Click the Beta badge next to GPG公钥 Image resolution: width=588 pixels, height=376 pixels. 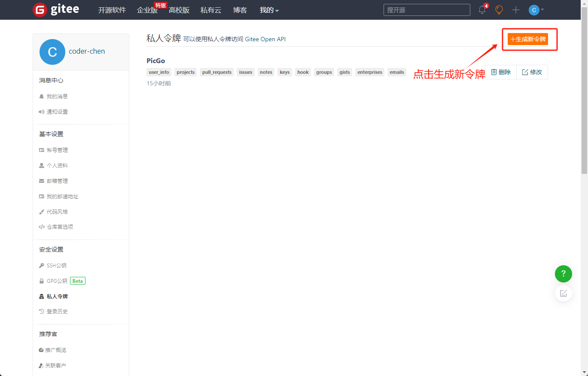78,281
